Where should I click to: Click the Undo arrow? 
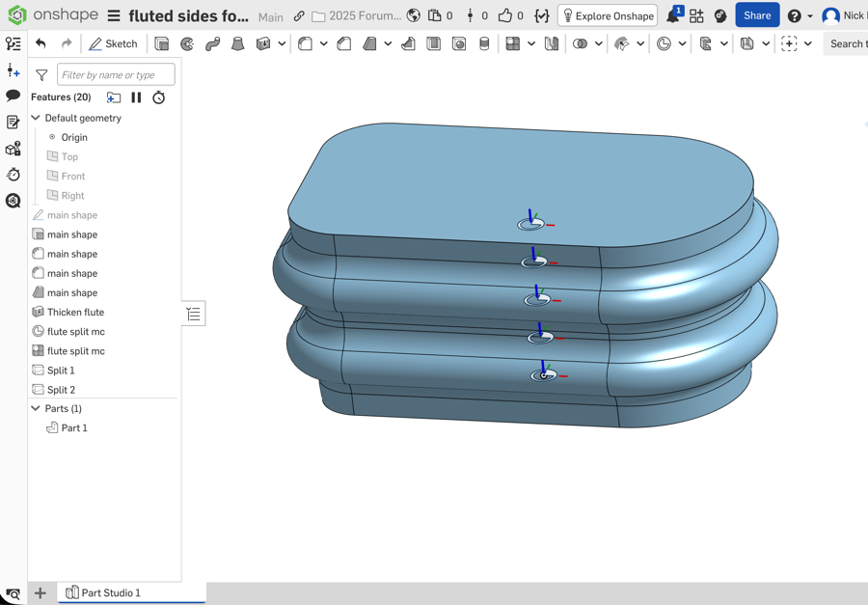[41, 43]
